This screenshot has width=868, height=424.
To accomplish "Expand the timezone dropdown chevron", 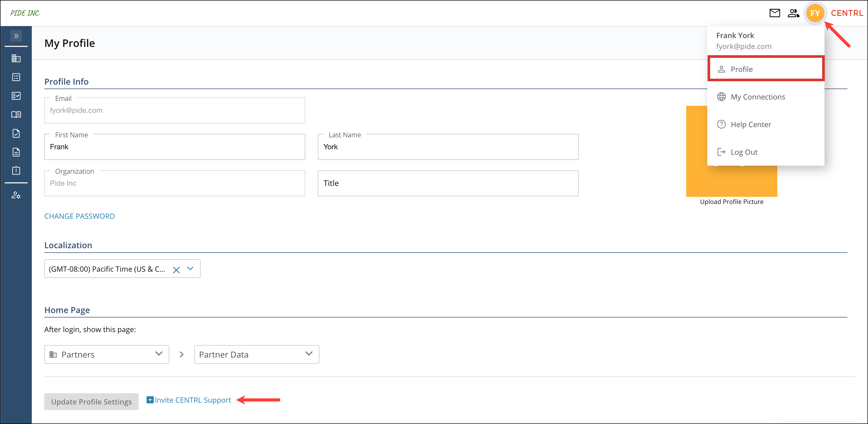I will pos(190,269).
